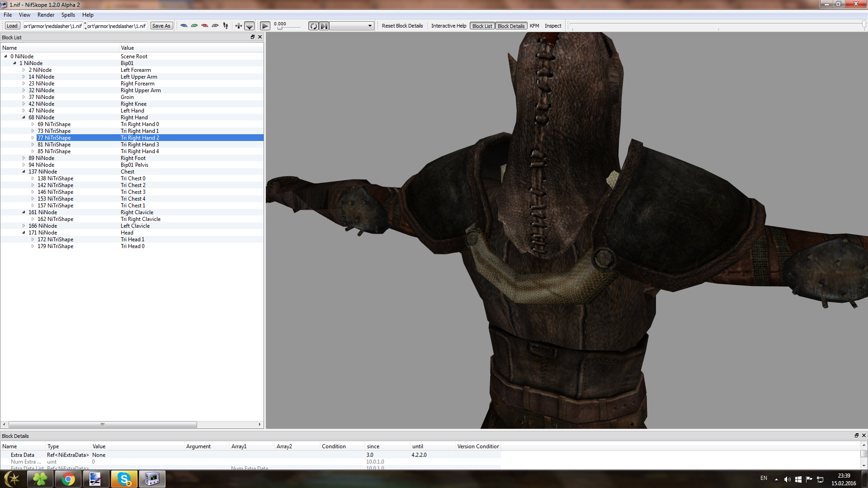Click the Block Details Type column header

[x=68, y=446]
